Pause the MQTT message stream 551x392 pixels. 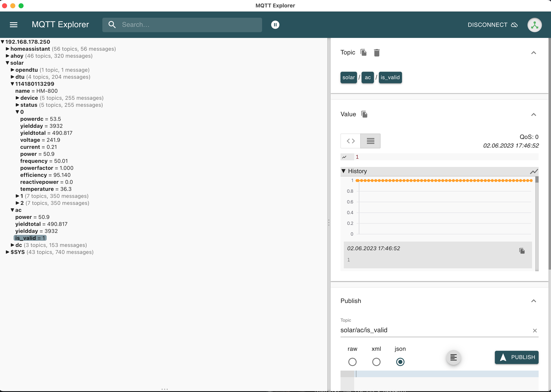(x=275, y=25)
